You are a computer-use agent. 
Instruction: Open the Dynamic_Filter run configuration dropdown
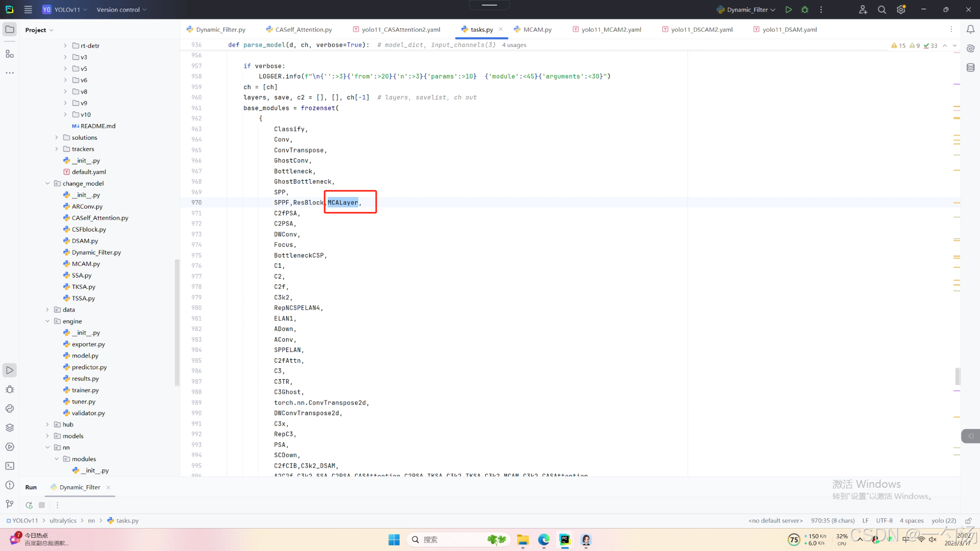pyautogui.click(x=746, y=10)
